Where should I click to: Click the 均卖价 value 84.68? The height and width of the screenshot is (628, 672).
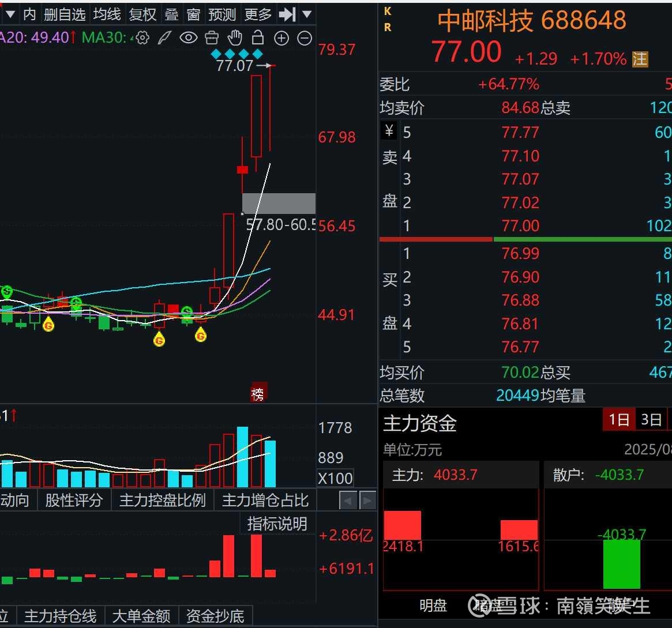520,107
